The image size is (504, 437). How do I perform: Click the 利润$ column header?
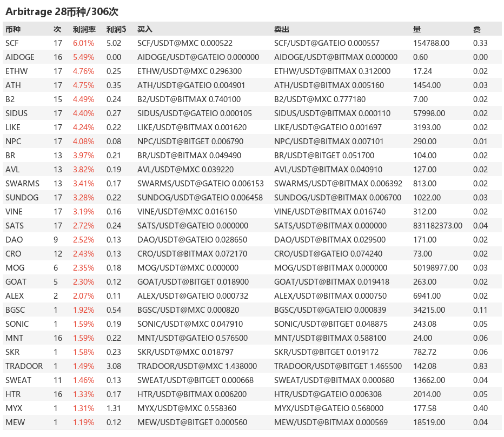click(x=116, y=29)
